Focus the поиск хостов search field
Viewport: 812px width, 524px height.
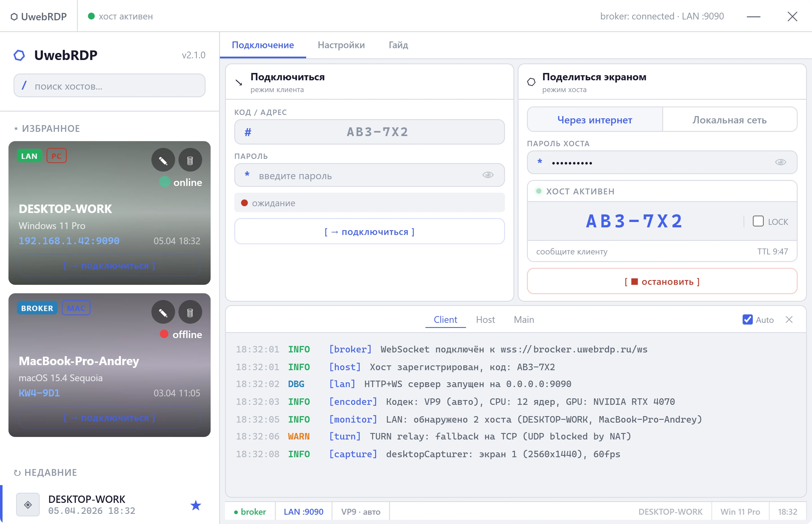109,85
